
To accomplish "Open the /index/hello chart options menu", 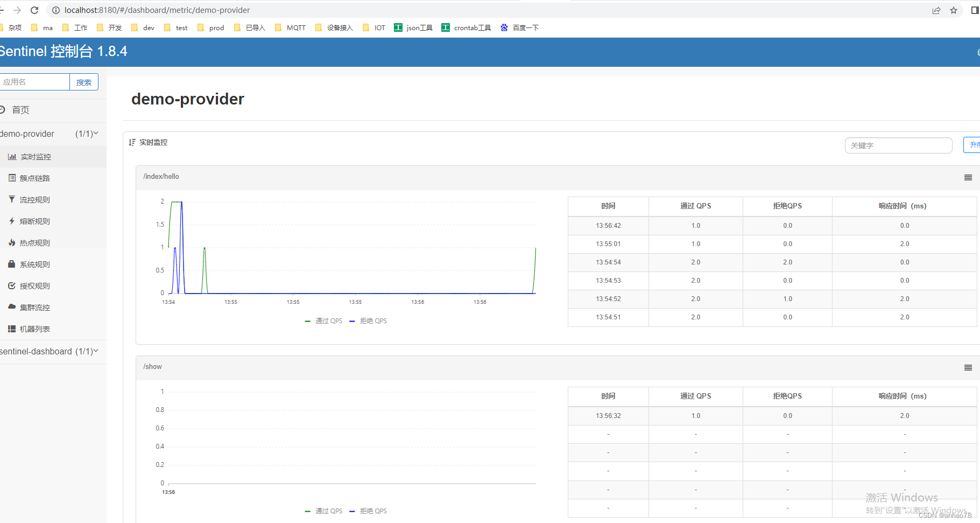I will (968, 177).
